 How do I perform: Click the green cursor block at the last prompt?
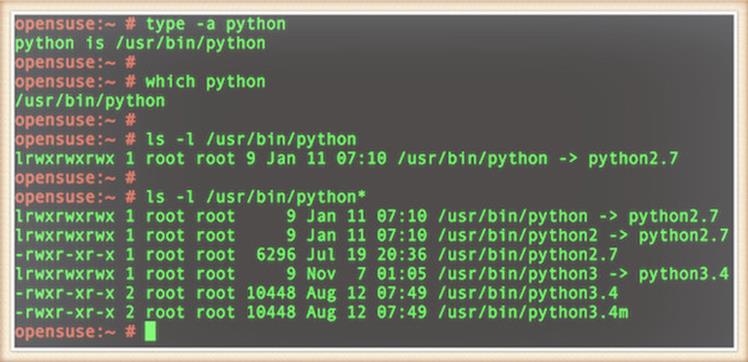150,331
